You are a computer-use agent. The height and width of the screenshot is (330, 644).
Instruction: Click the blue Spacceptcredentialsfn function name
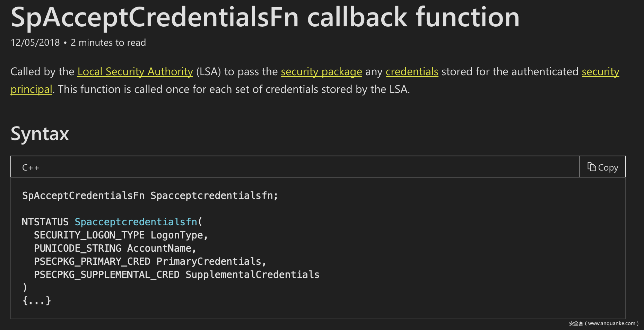(136, 222)
